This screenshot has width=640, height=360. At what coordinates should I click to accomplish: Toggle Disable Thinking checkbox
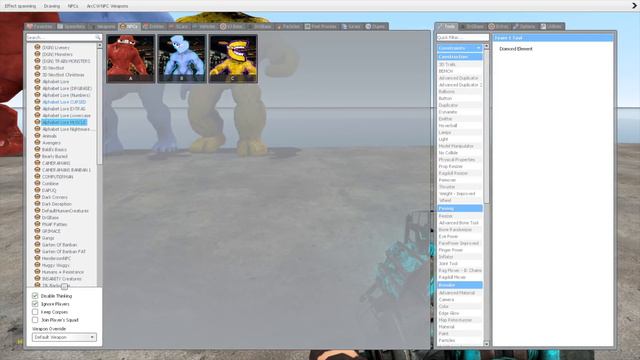pyautogui.click(x=35, y=296)
